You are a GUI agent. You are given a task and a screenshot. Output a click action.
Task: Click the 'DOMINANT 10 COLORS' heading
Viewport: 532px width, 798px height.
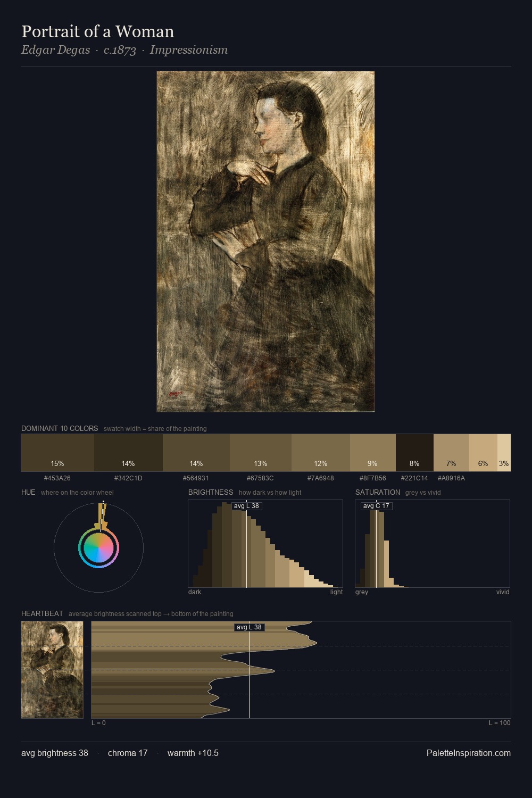60,428
